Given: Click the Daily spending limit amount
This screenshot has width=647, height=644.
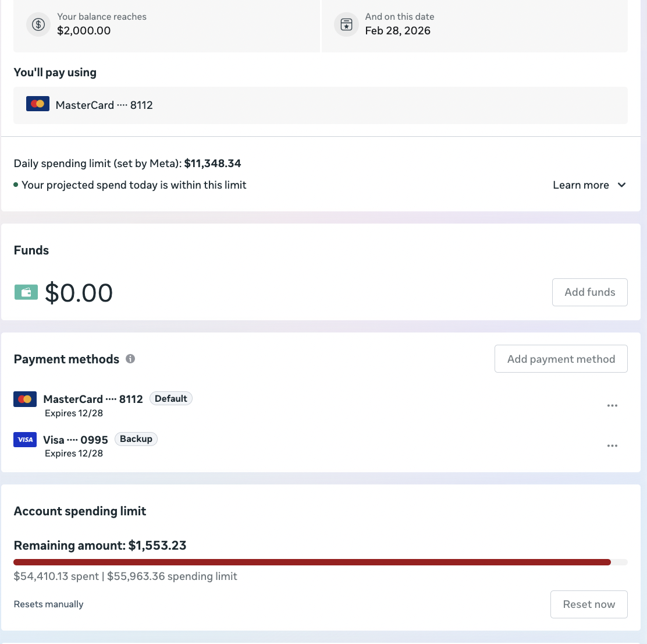Looking at the screenshot, I should [x=212, y=164].
